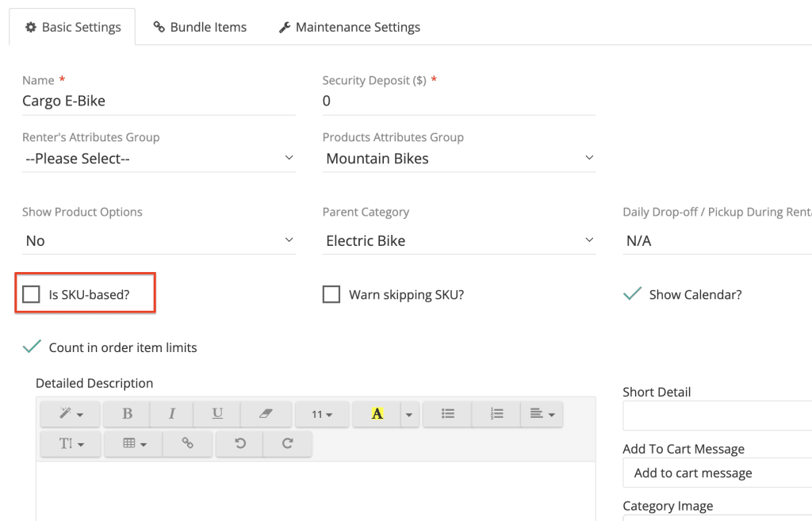Toggle bold formatting in the editor
Viewport: 812px width, 521px height.
point(128,414)
